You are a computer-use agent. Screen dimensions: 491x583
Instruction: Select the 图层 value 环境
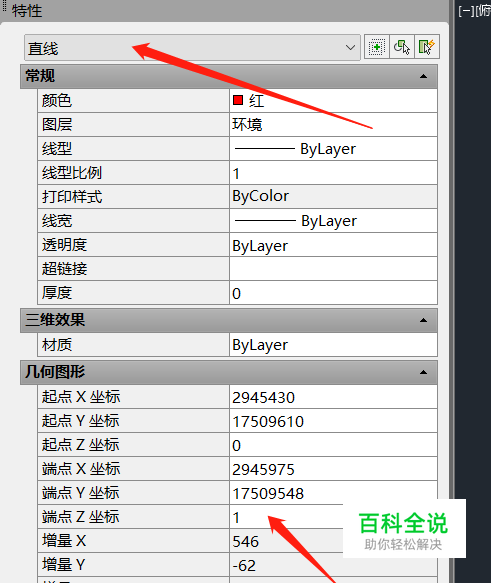[333, 125]
